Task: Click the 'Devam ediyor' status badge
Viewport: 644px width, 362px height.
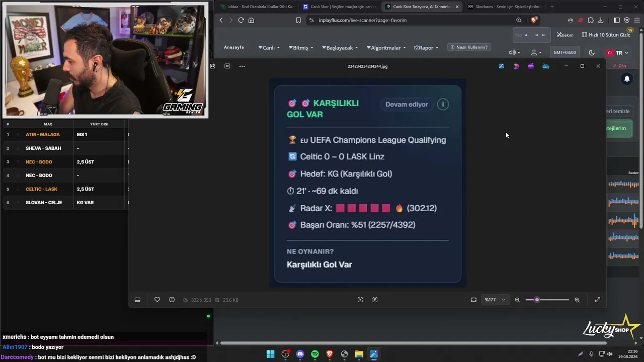Action: pos(407,104)
